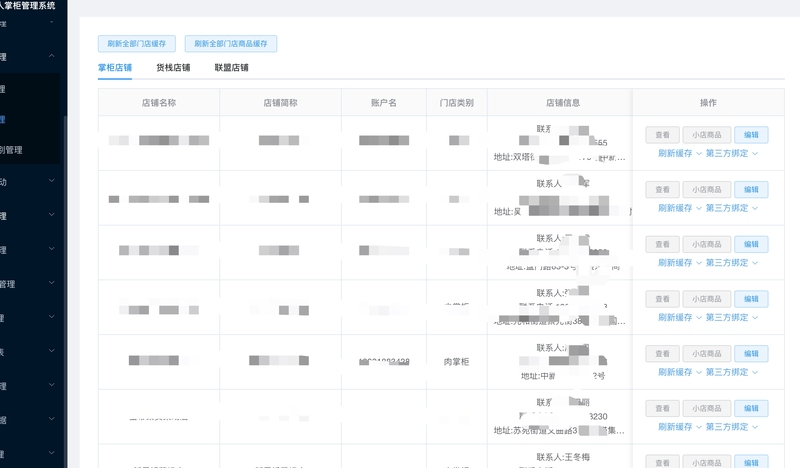Click the 店铺名称 column header
Image resolution: width=800 pixels, height=468 pixels.
click(158, 103)
